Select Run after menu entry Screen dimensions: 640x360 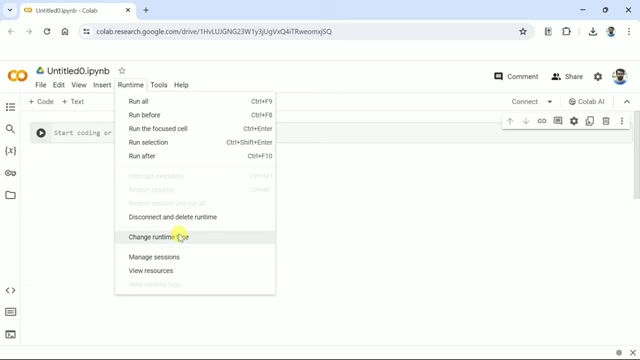click(x=195, y=156)
